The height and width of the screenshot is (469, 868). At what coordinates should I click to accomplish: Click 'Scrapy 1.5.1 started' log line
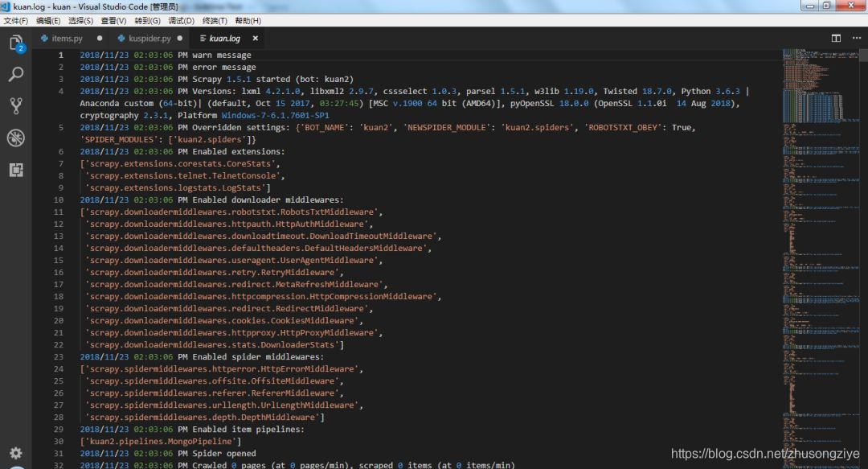point(216,80)
